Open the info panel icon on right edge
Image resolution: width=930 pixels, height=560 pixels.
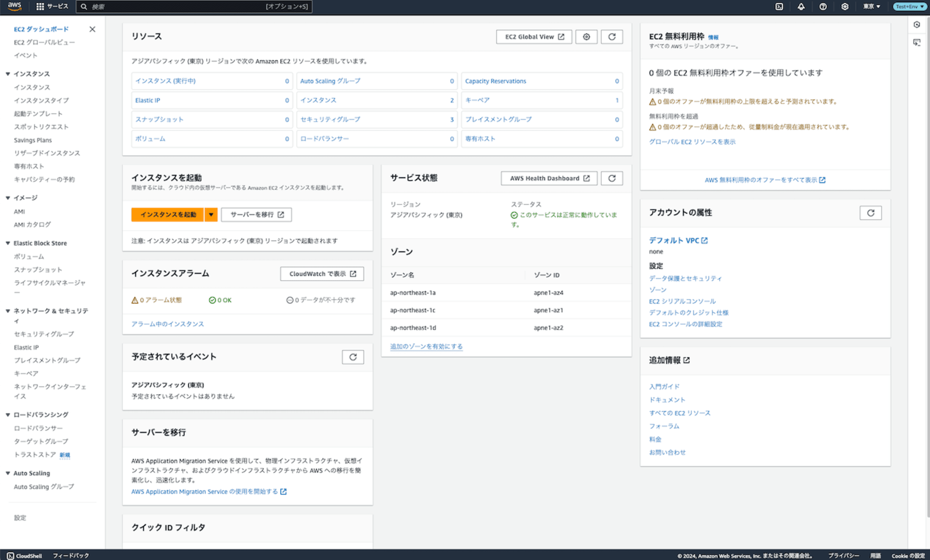coord(917,25)
